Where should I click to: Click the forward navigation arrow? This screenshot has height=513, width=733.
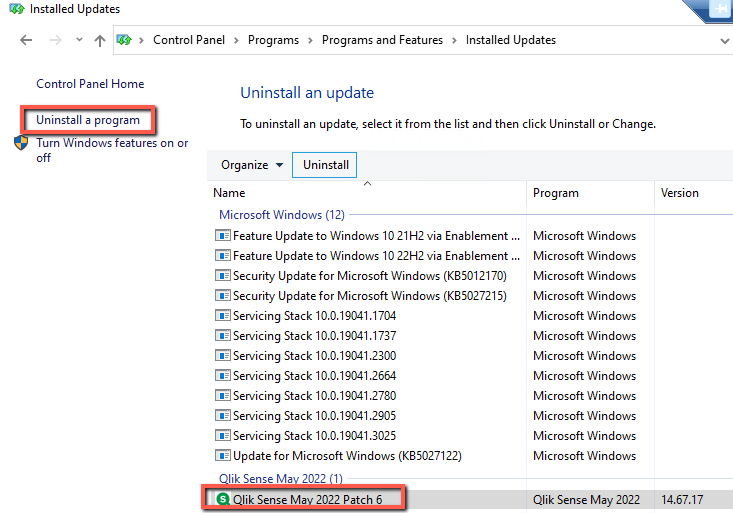(x=56, y=40)
